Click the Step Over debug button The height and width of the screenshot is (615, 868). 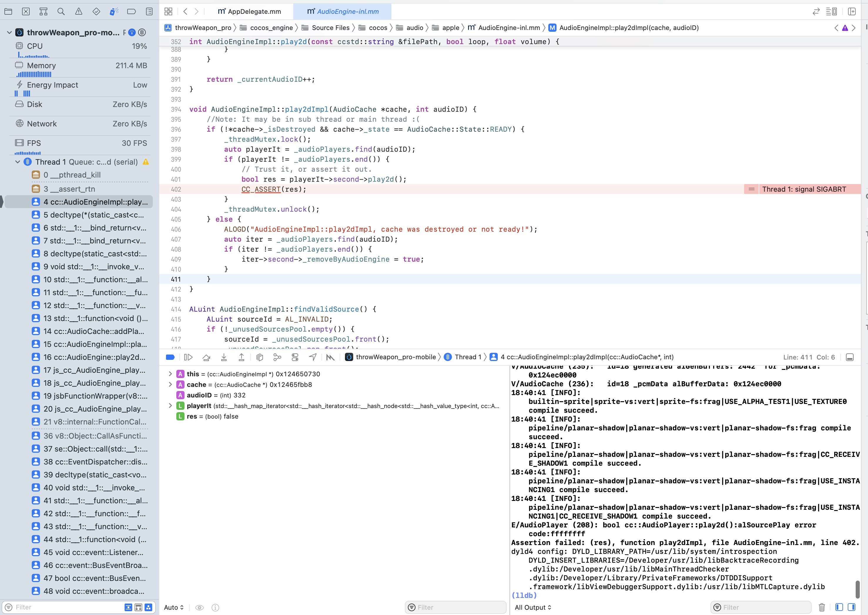[206, 357]
